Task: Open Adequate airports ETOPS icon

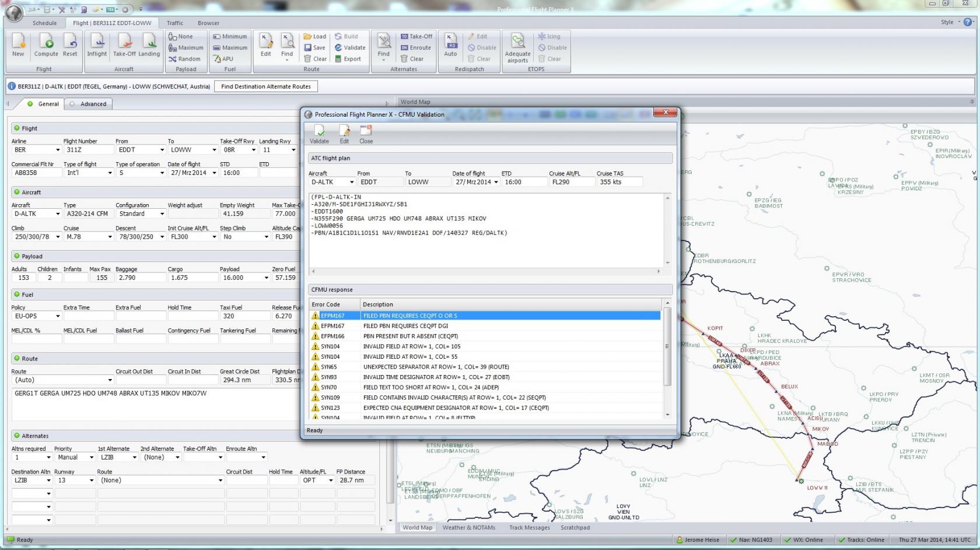Action: (x=517, y=48)
